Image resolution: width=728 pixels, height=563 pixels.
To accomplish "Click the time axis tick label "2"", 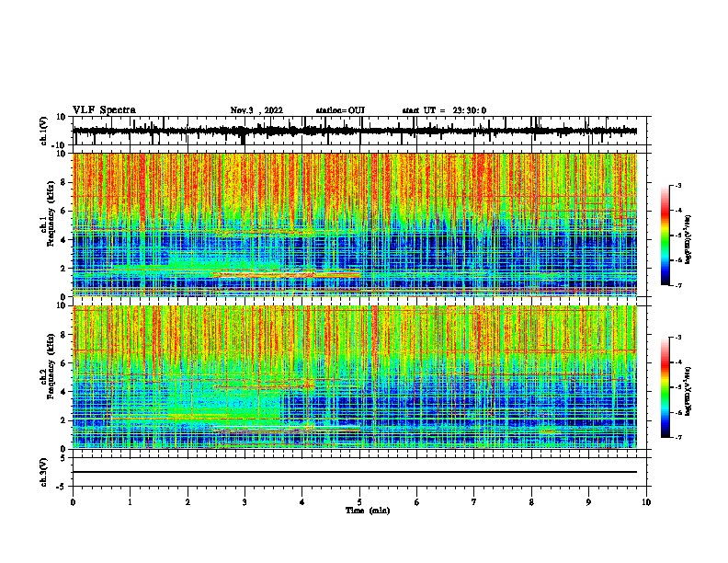I will pos(188,502).
